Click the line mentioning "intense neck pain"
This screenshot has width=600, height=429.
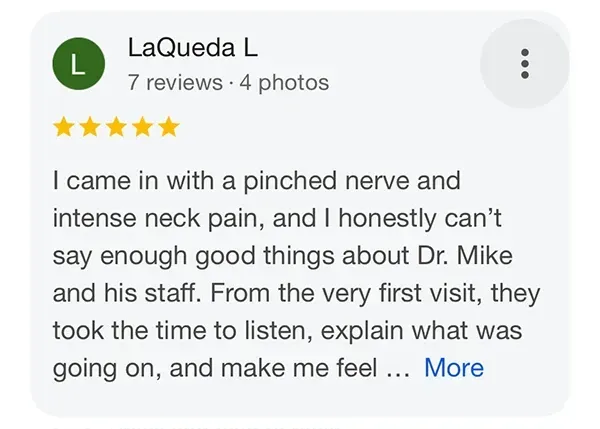[277, 218]
